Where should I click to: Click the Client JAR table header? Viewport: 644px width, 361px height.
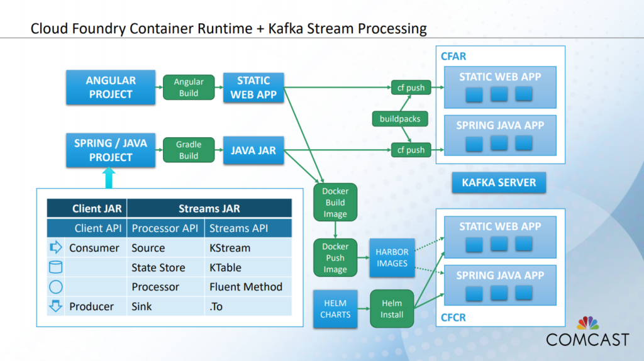pyautogui.click(x=87, y=208)
